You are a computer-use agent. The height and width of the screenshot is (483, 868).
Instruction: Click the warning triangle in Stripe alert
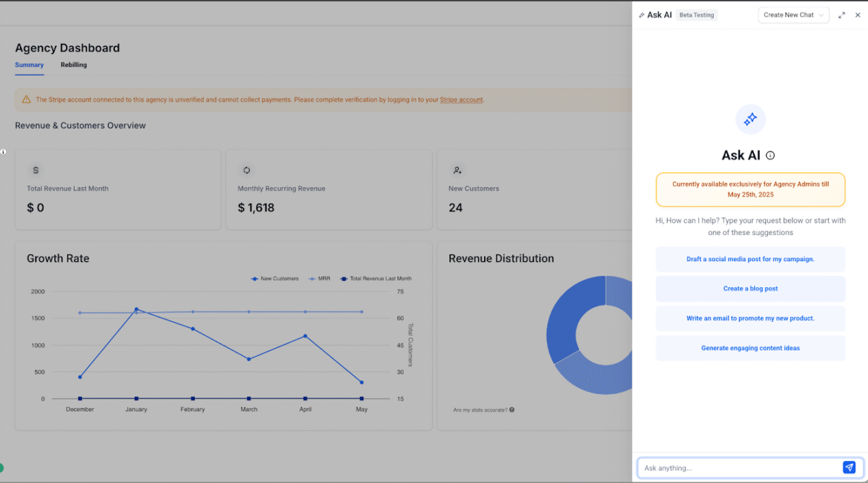click(26, 100)
